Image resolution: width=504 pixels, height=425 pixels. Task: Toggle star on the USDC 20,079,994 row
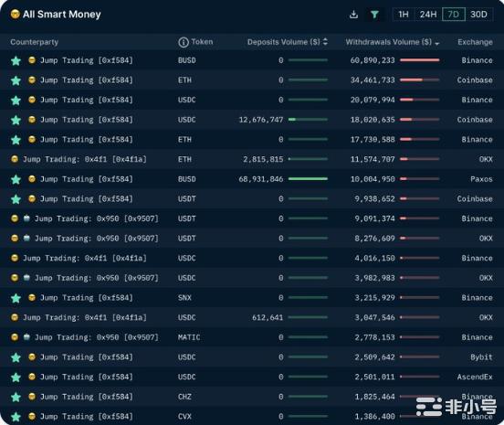pos(16,101)
